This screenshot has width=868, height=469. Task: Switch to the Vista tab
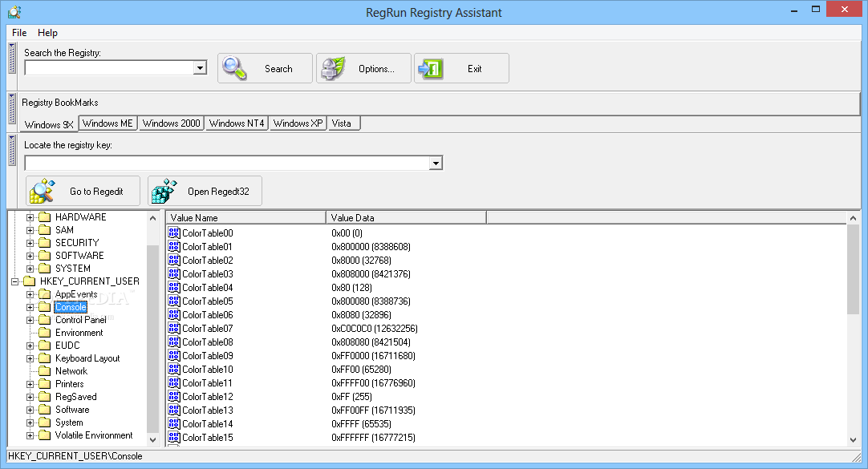tap(343, 123)
